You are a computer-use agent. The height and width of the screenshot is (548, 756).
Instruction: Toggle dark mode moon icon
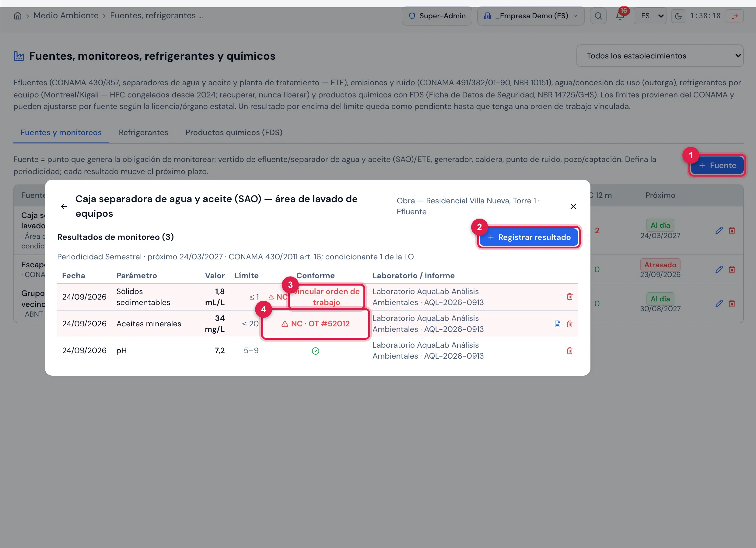point(678,16)
